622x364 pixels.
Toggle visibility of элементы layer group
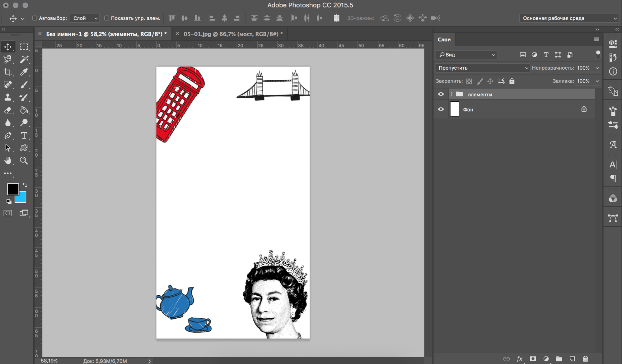pos(441,94)
